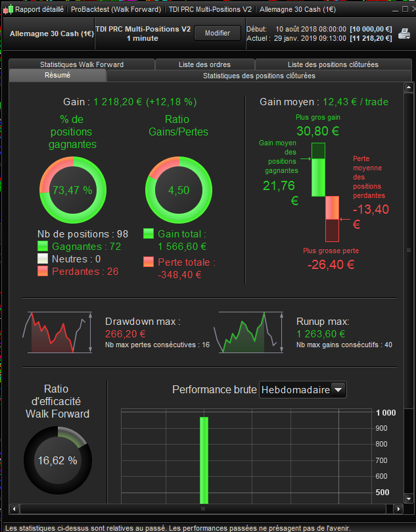Click the 4,50 Gains/Pertes ratio donut

click(179, 190)
